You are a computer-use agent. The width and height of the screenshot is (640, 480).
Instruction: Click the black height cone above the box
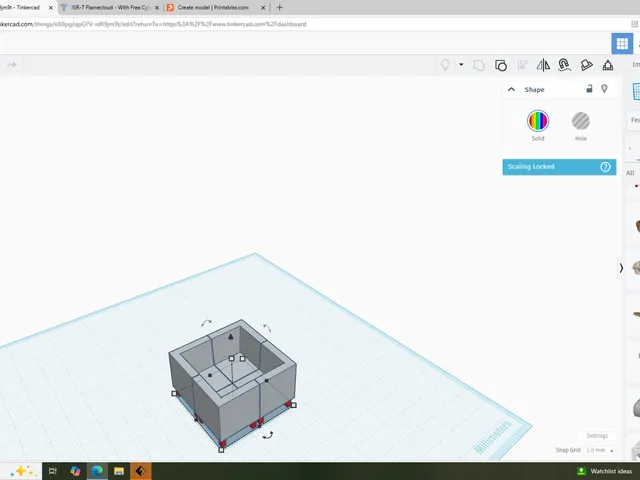point(231,336)
